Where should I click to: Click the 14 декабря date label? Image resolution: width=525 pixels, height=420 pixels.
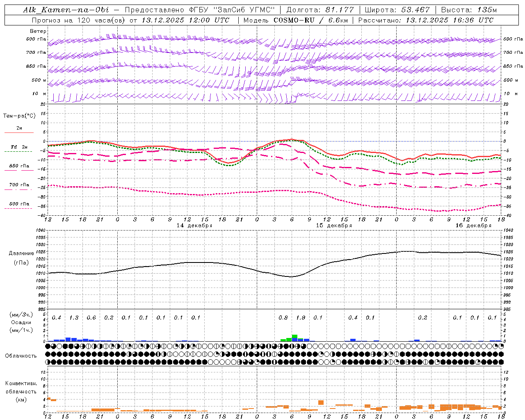(194, 226)
